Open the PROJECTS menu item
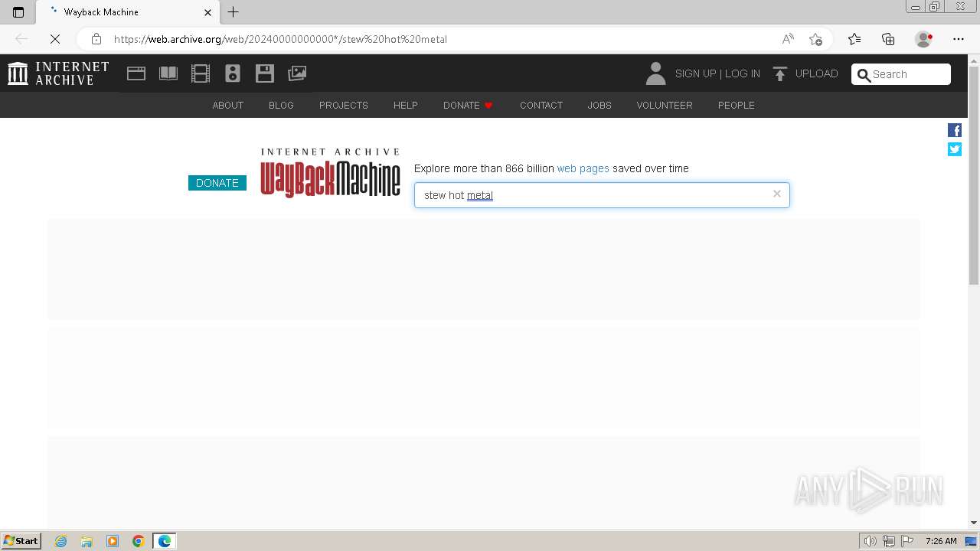Screen dimensions: 980x551 (x=344, y=106)
